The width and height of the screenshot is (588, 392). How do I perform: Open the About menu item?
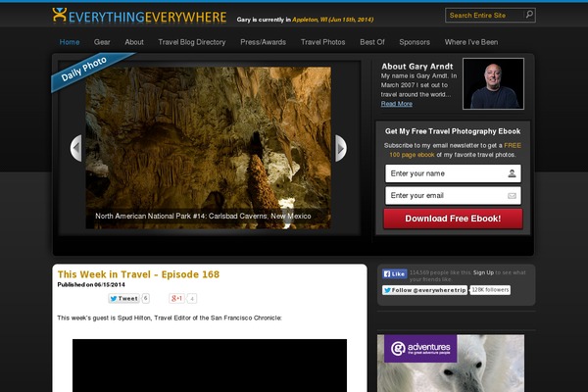click(x=134, y=42)
